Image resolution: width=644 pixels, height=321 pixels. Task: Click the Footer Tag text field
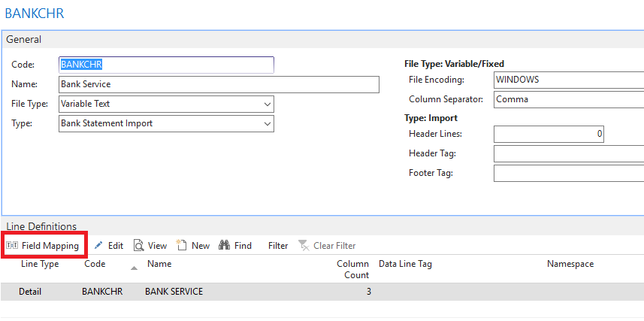[x=569, y=173]
